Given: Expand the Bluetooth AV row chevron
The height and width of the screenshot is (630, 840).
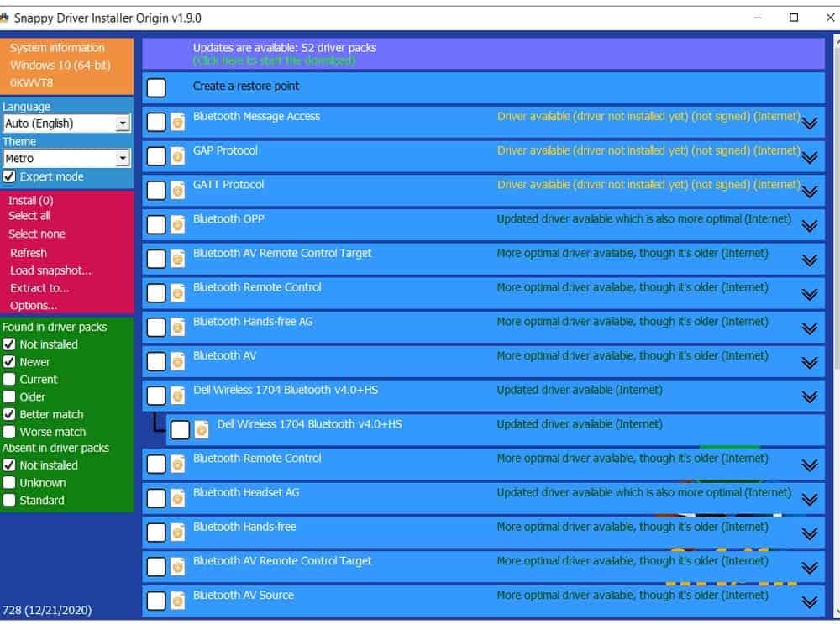Looking at the screenshot, I should tap(810, 363).
